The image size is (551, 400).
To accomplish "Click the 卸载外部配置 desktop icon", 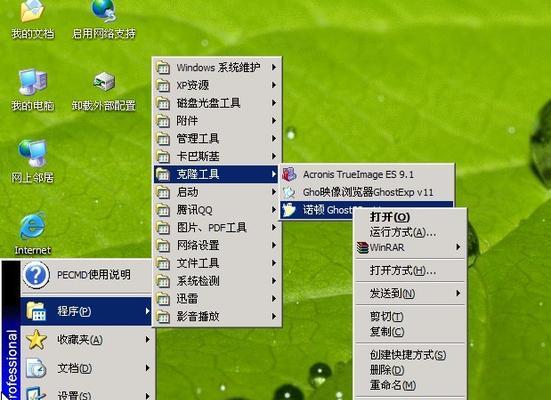I will (103, 91).
